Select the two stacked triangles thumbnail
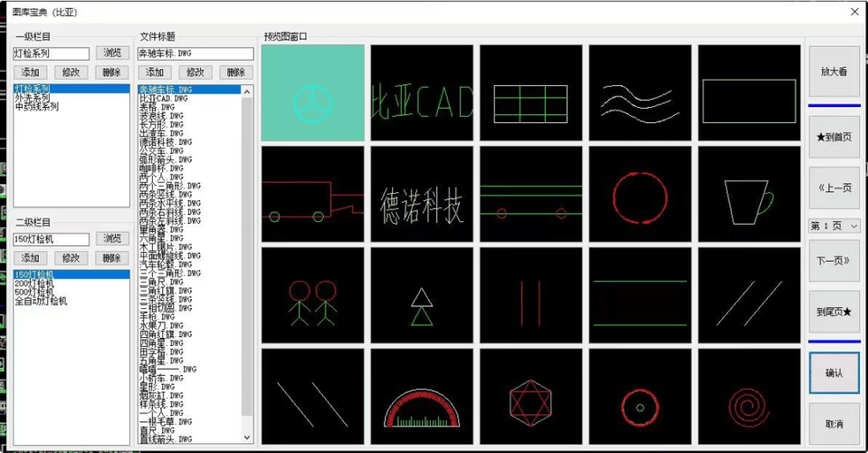The height and width of the screenshot is (453, 868). (422, 295)
